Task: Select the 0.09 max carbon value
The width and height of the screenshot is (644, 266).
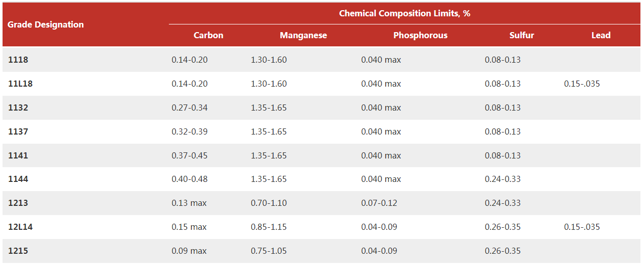Action: click(x=189, y=251)
